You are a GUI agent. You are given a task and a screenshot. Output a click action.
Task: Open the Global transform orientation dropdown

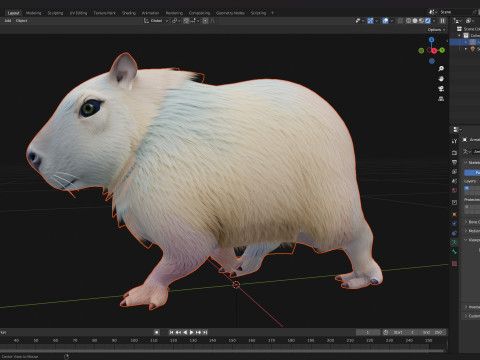156,21
